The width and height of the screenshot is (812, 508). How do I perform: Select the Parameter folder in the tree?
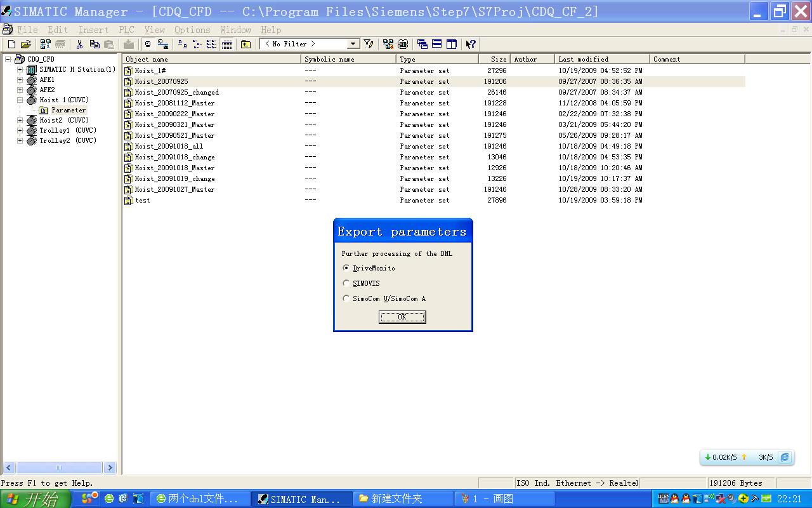(68, 110)
